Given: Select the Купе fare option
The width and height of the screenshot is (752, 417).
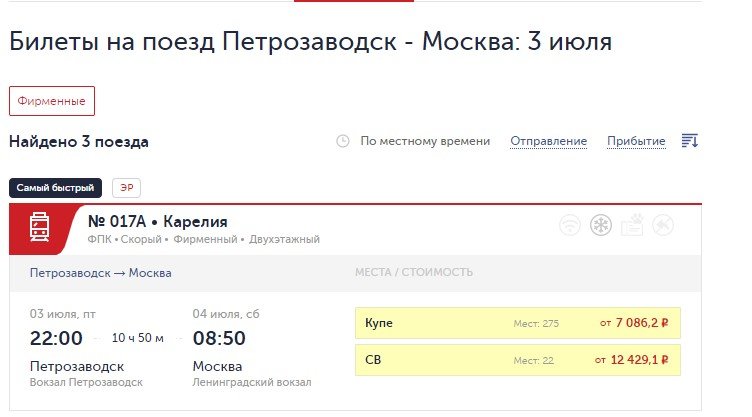Looking at the screenshot, I should tap(517, 322).
